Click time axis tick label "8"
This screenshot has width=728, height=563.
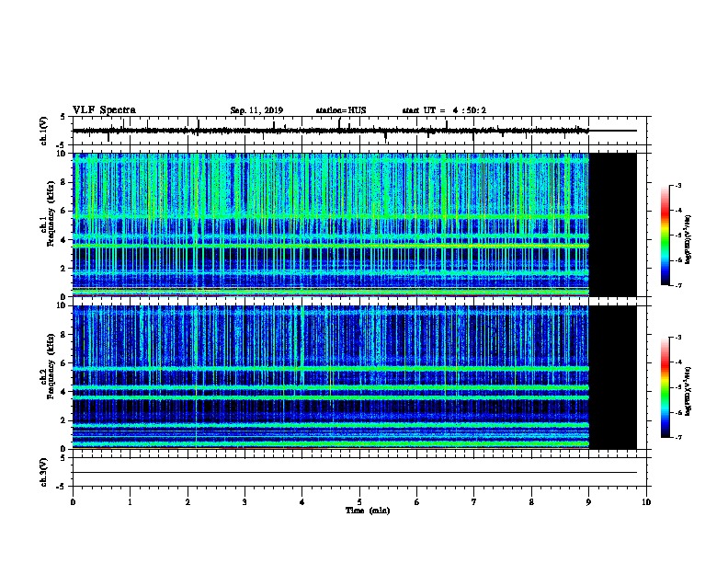tap(531, 502)
